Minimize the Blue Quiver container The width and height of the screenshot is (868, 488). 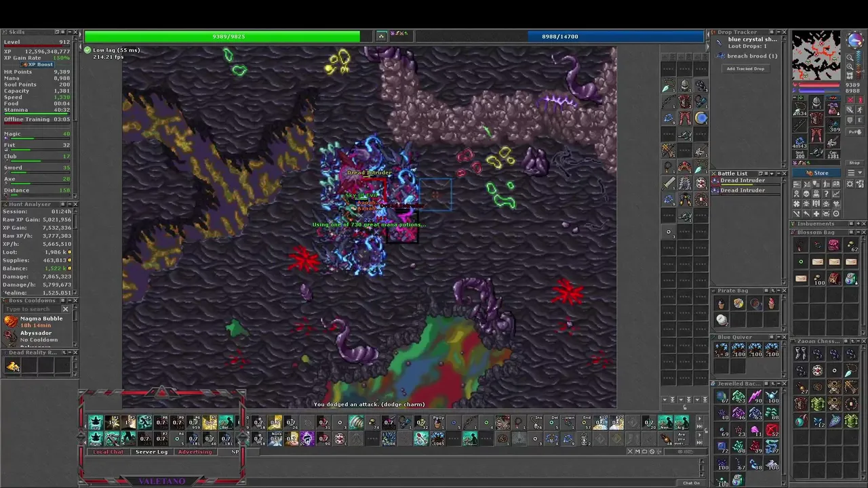pyautogui.click(x=778, y=337)
